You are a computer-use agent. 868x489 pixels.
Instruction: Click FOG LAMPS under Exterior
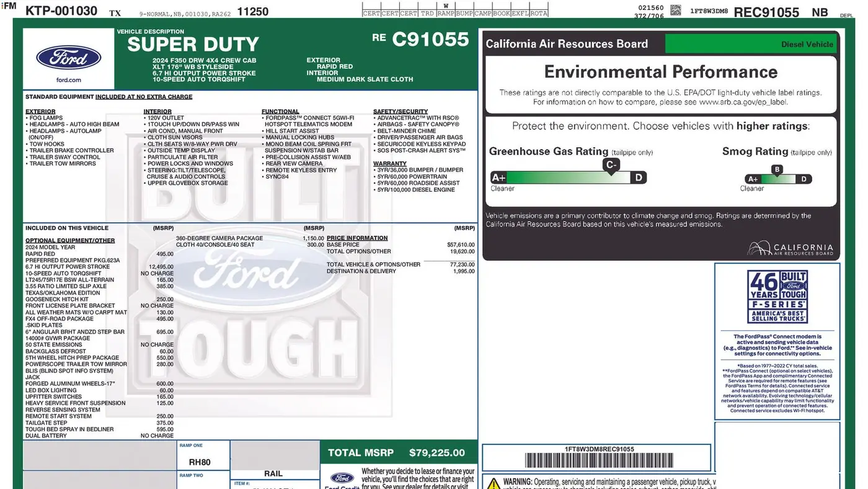(46, 118)
